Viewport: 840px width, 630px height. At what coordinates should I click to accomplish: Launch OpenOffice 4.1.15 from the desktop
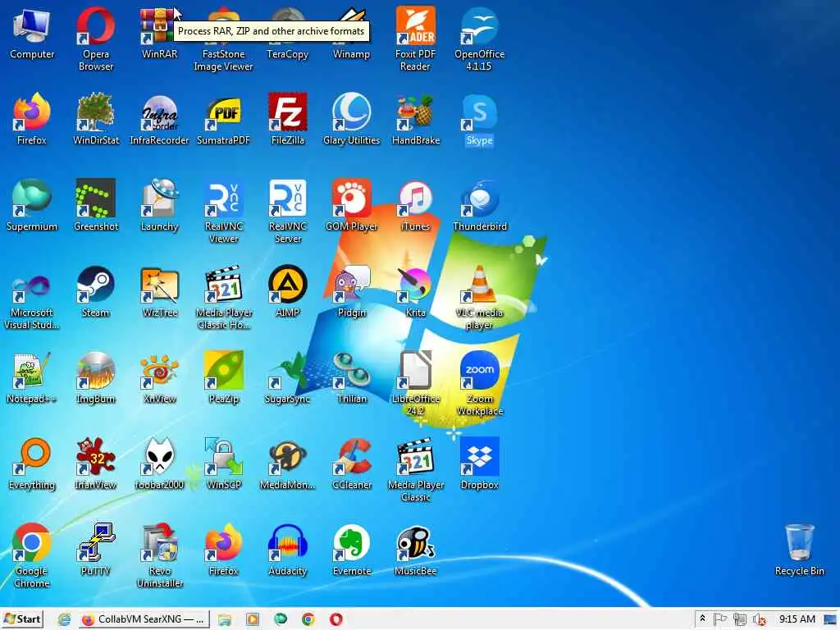coord(479,39)
